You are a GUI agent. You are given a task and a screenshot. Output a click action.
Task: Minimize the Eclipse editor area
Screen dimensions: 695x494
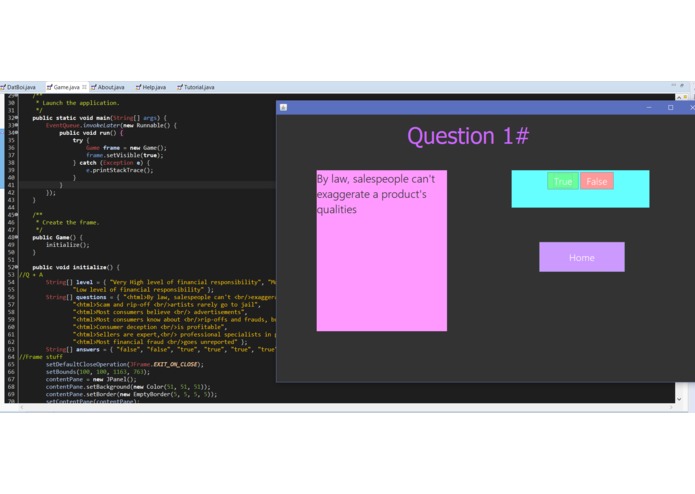point(673,85)
